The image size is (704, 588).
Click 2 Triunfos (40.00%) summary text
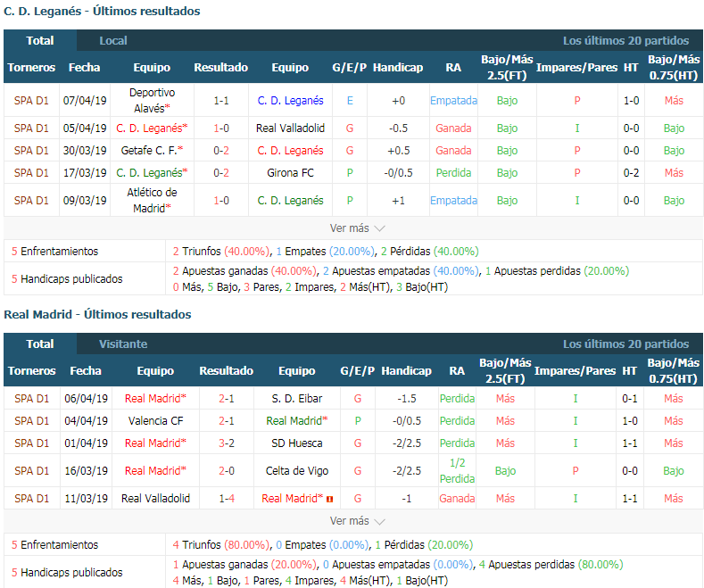pos(222,252)
